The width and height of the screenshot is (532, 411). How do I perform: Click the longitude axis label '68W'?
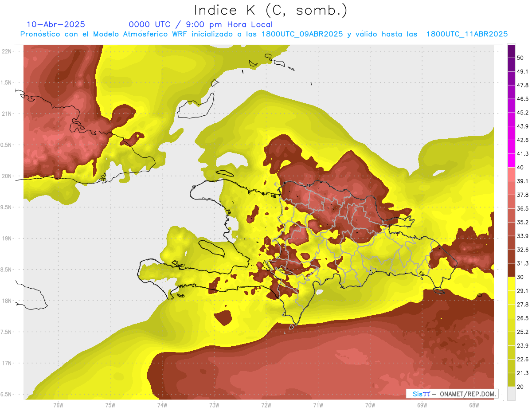473,405
